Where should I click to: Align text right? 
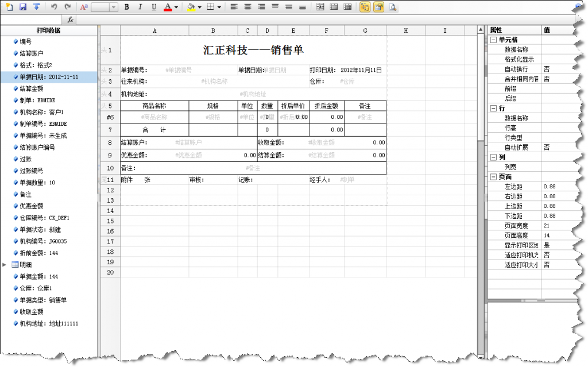click(x=261, y=7)
